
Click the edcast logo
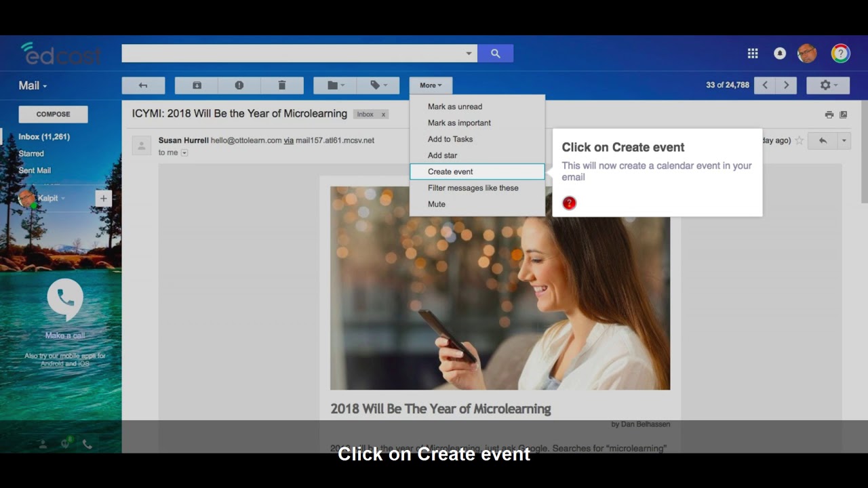[x=61, y=54]
